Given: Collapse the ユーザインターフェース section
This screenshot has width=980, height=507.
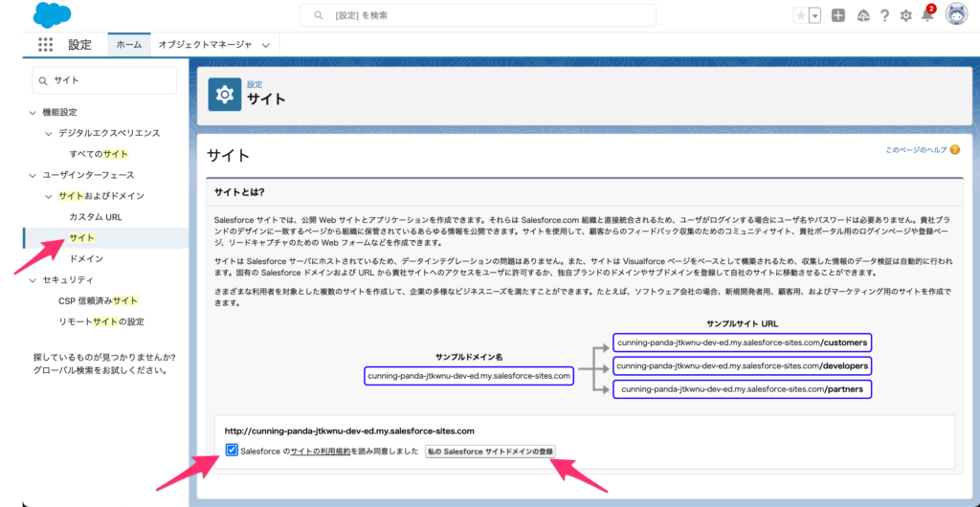Looking at the screenshot, I should [x=33, y=175].
